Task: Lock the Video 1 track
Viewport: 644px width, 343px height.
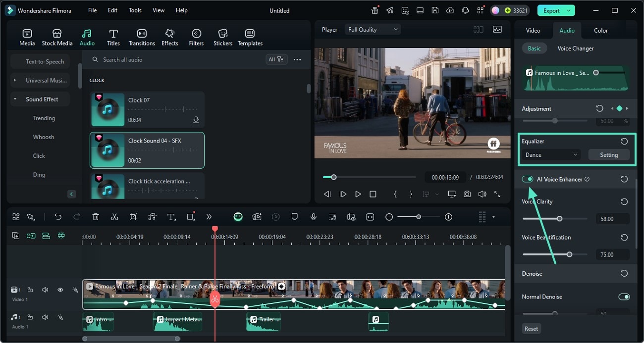Action: pos(30,290)
